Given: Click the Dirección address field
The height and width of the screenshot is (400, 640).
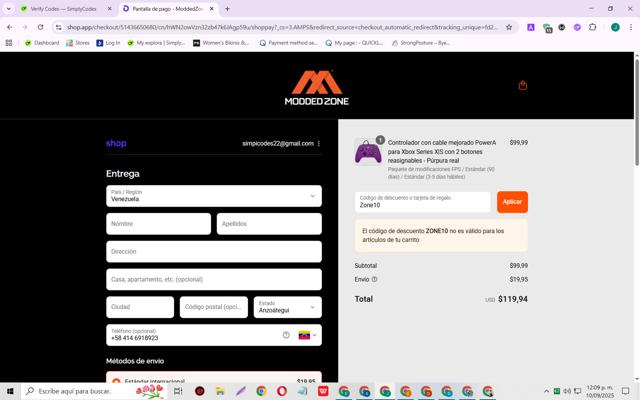Looking at the screenshot, I should [214, 251].
